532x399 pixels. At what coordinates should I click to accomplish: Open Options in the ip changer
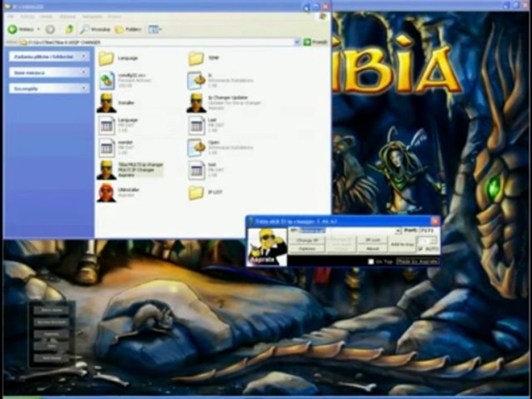point(306,249)
